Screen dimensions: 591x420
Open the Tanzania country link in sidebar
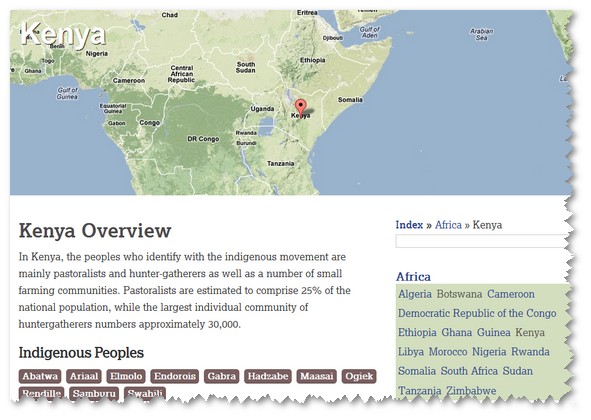coord(420,391)
